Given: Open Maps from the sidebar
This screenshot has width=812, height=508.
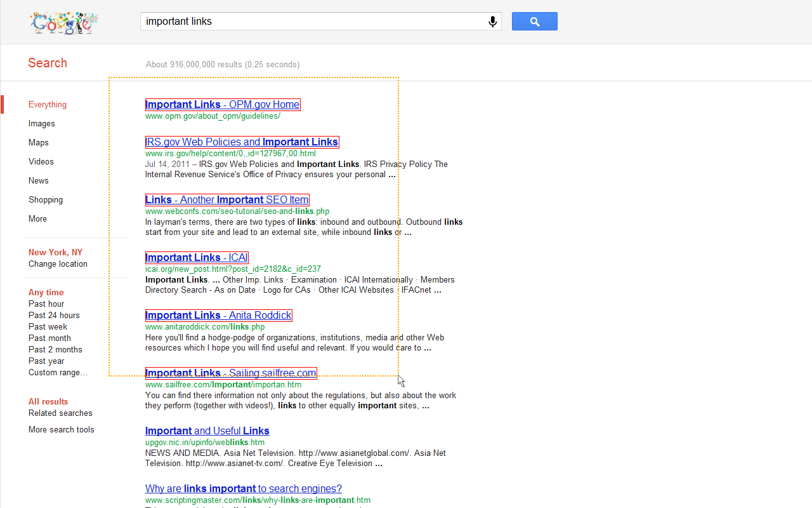Looking at the screenshot, I should coord(38,142).
